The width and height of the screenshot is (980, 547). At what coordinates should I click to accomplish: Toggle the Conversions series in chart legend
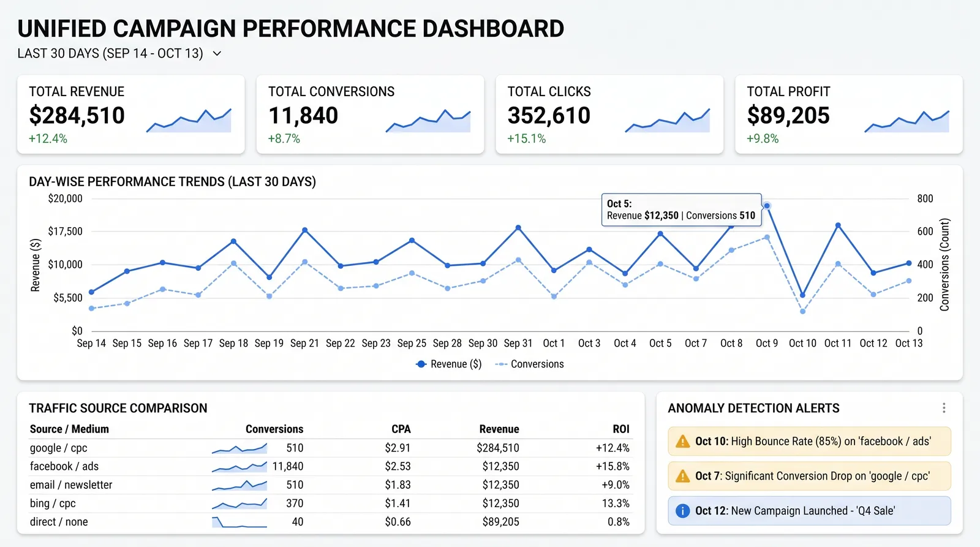point(529,364)
